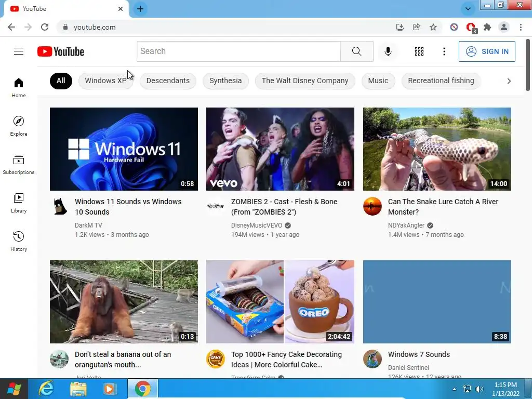Image resolution: width=532 pixels, height=399 pixels.
Task: Click the YouTube search input field
Action: [x=239, y=51]
